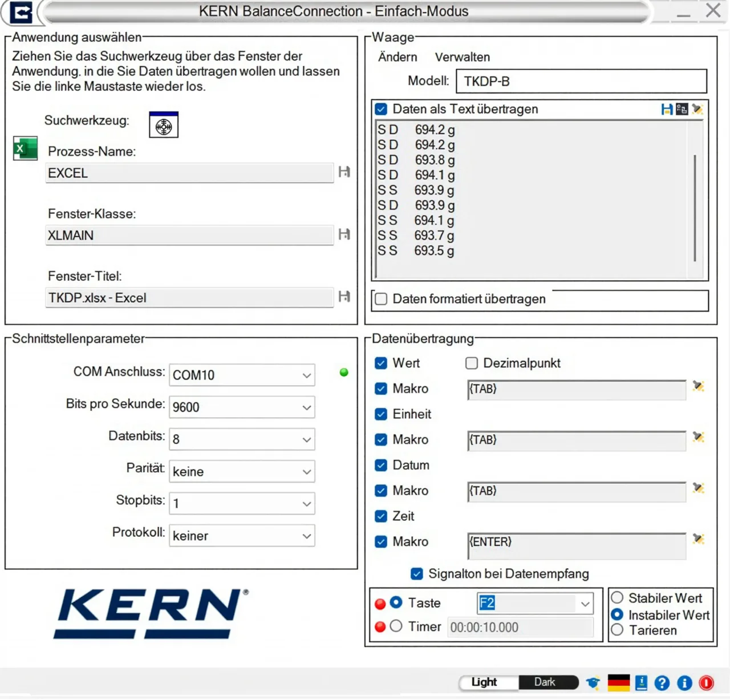Clear the received text data list
Viewport: 730px width, 700px height.
point(697,109)
